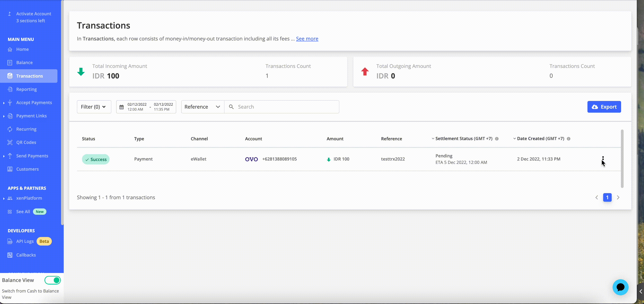Viewport: 644px width, 304px height.
Task: Click the Date Created info icon
Action: (569, 139)
